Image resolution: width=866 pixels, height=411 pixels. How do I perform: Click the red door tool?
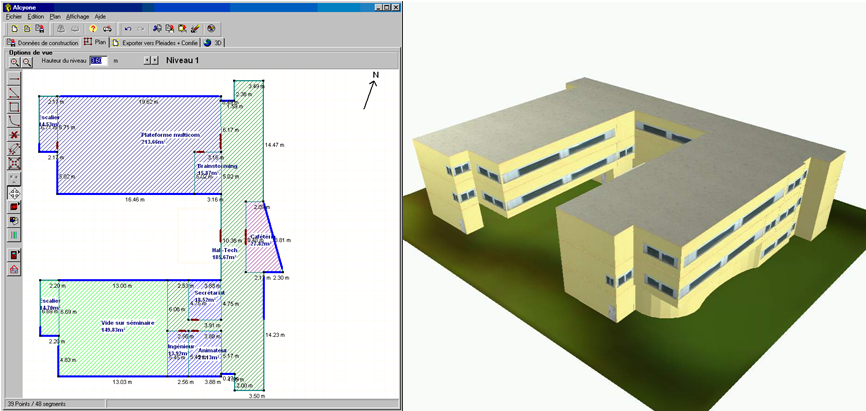click(14, 255)
